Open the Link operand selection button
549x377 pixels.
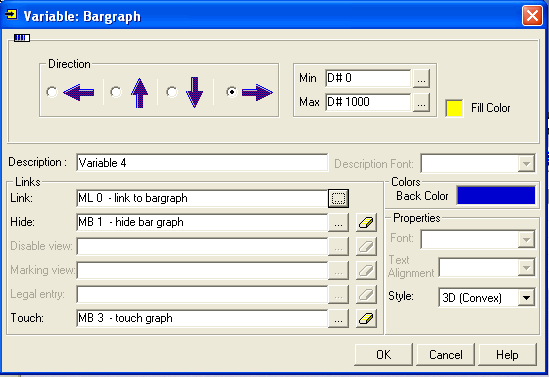click(x=338, y=198)
